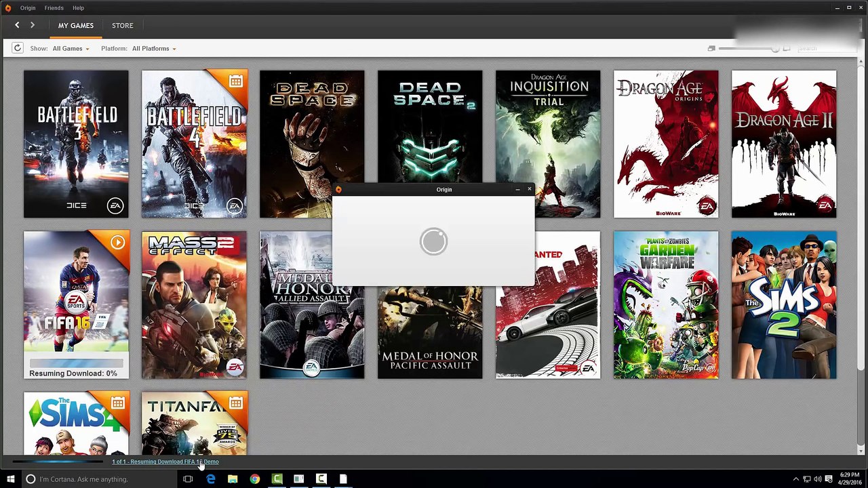Switch to the Store tab
Viewport: 868px width, 488px height.
point(123,26)
